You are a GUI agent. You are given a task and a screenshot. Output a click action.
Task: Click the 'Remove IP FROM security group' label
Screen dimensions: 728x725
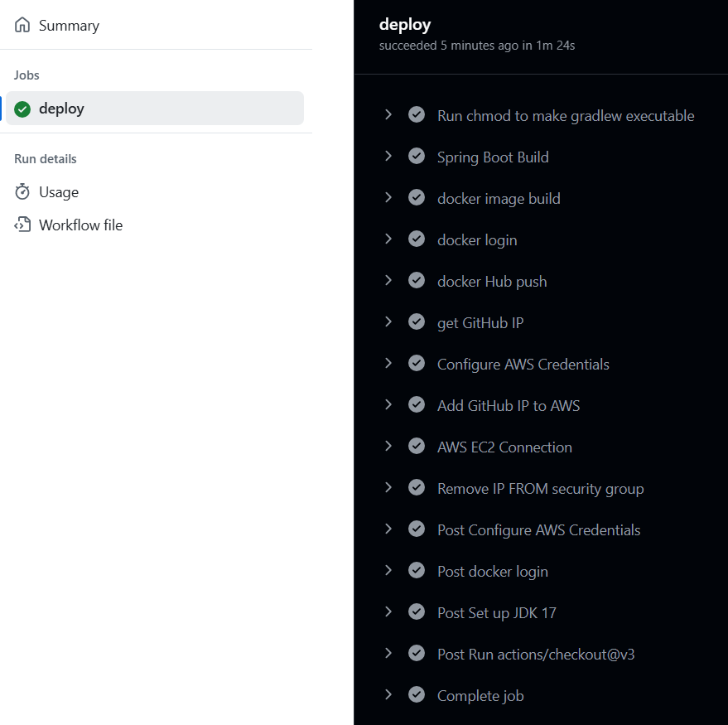point(541,489)
